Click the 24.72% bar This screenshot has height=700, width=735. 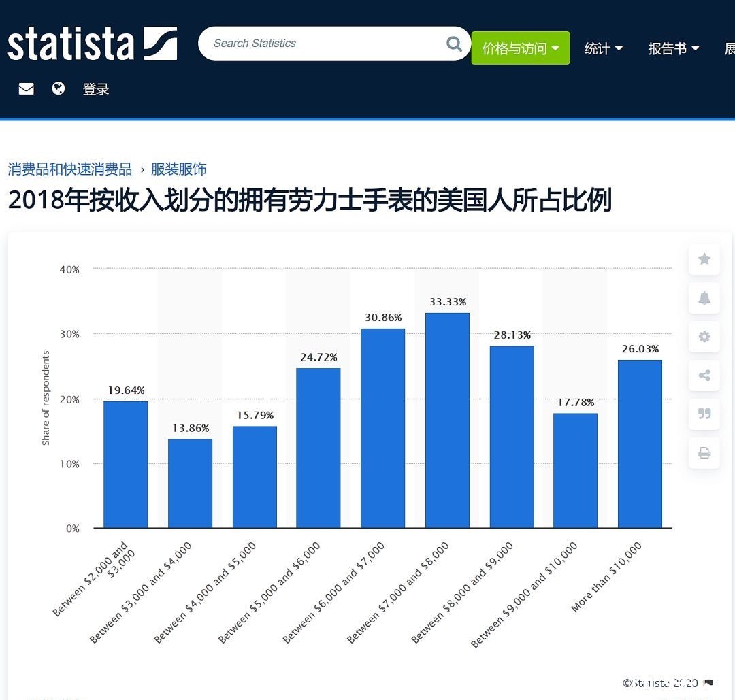(x=318, y=448)
